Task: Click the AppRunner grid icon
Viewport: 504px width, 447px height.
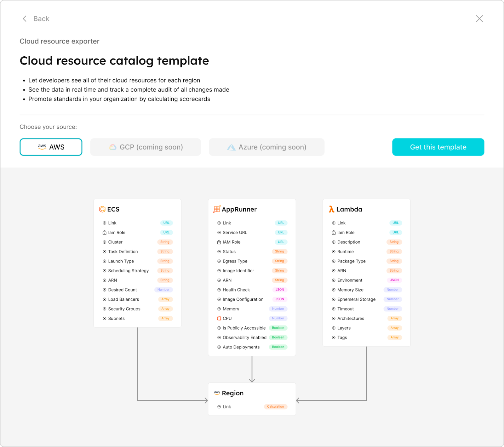Action: pyautogui.click(x=217, y=209)
